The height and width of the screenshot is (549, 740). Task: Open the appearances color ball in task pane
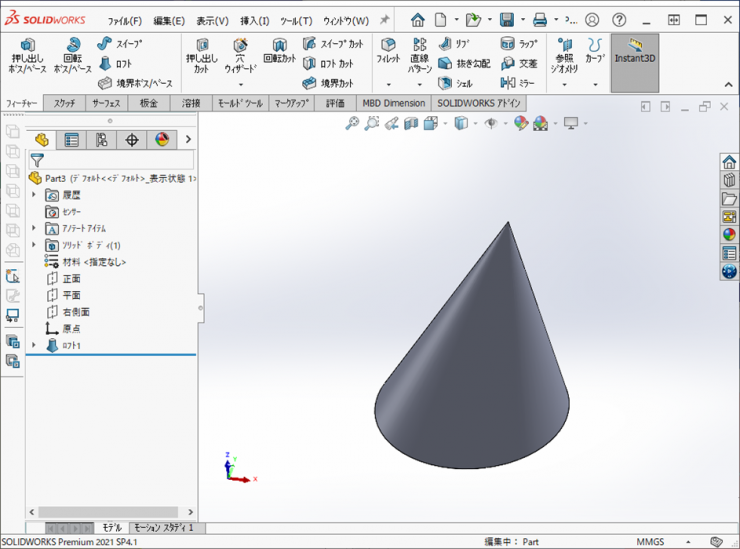coord(729,235)
